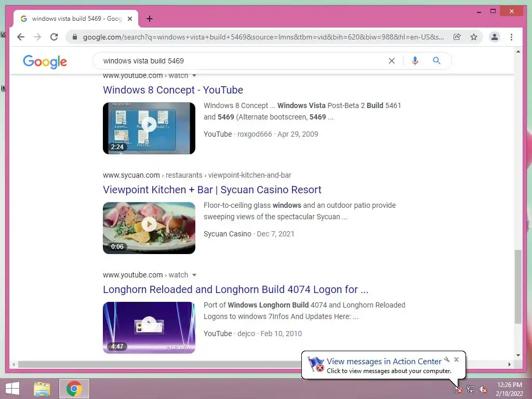Open the Chrome profile avatar menu
This screenshot has height=399, width=532.
point(495,37)
